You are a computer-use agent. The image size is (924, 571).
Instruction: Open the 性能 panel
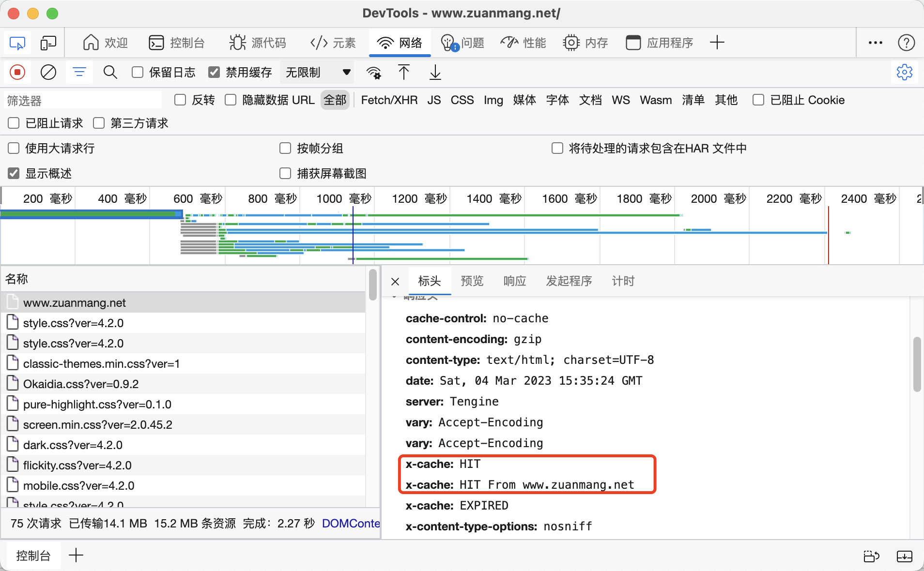pyautogui.click(x=523, y=43)
